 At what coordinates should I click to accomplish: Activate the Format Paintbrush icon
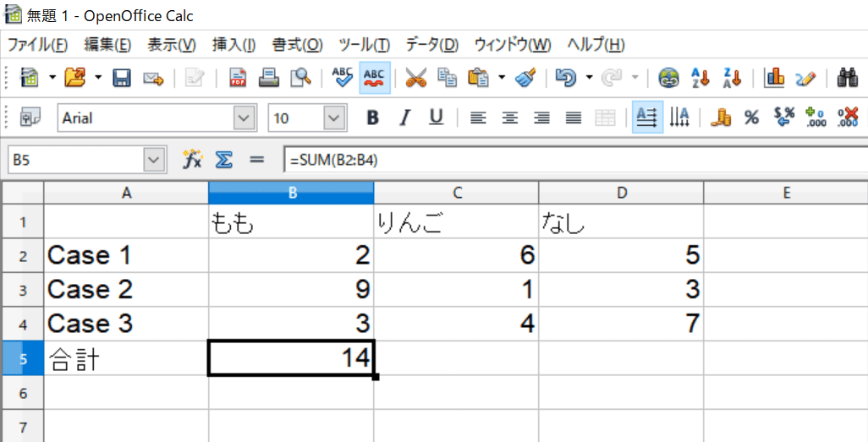pos(525,78)
